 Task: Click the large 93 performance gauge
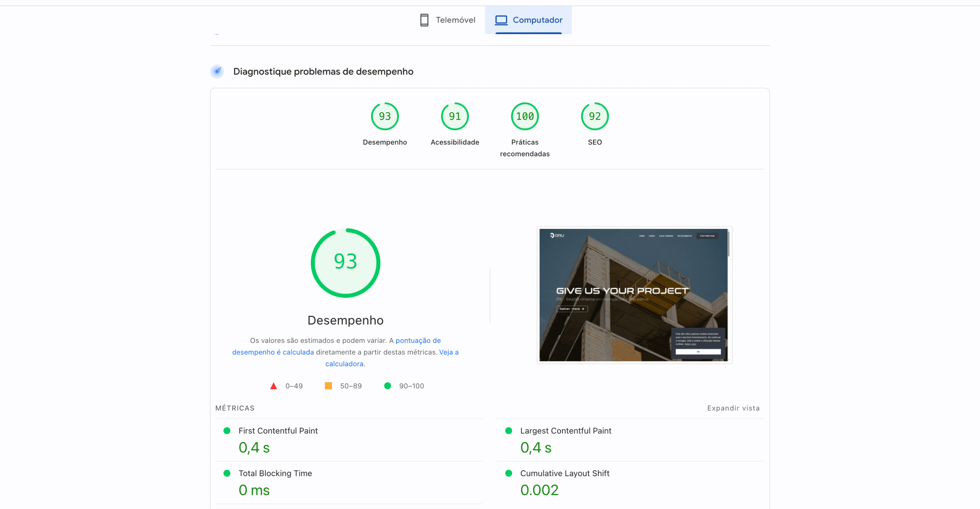coord(345,263)
